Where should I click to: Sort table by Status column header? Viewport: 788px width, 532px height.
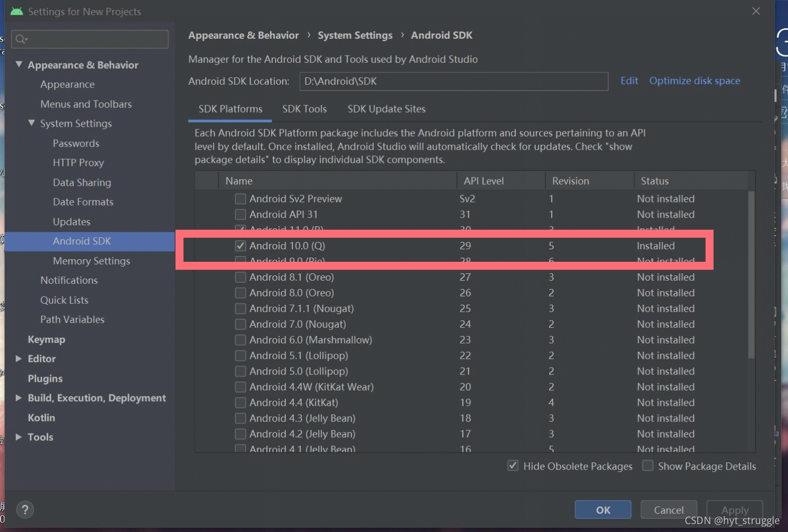pos(691,181)
